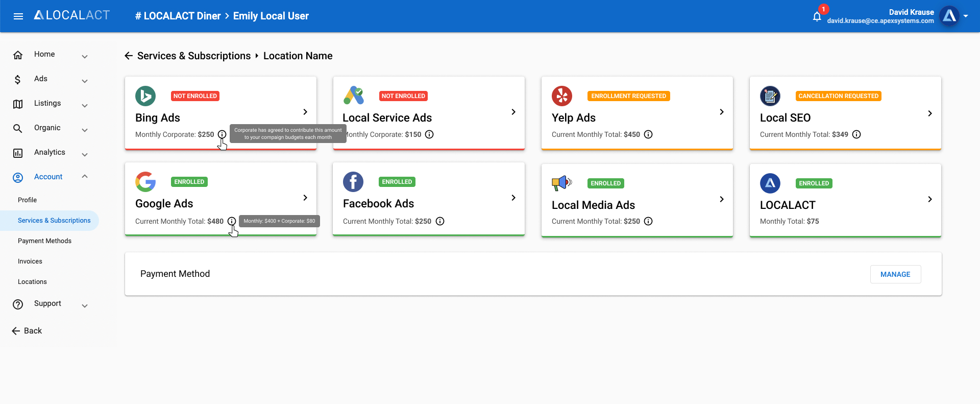This screenshot has height=404, width=980.
Task: Open Local SEO card chevron
Action: click(x=930, y=113)
